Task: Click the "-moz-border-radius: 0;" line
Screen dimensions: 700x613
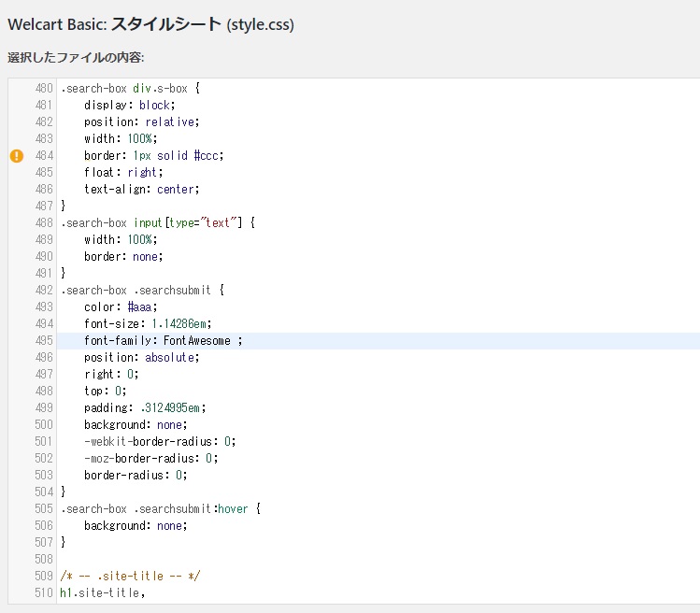Action: point(150,459)
